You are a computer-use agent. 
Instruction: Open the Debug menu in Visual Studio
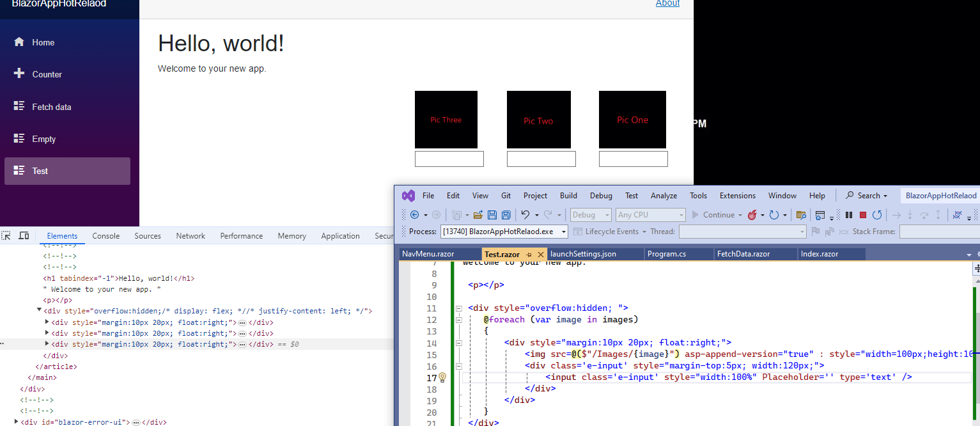(x=600, y=196)
